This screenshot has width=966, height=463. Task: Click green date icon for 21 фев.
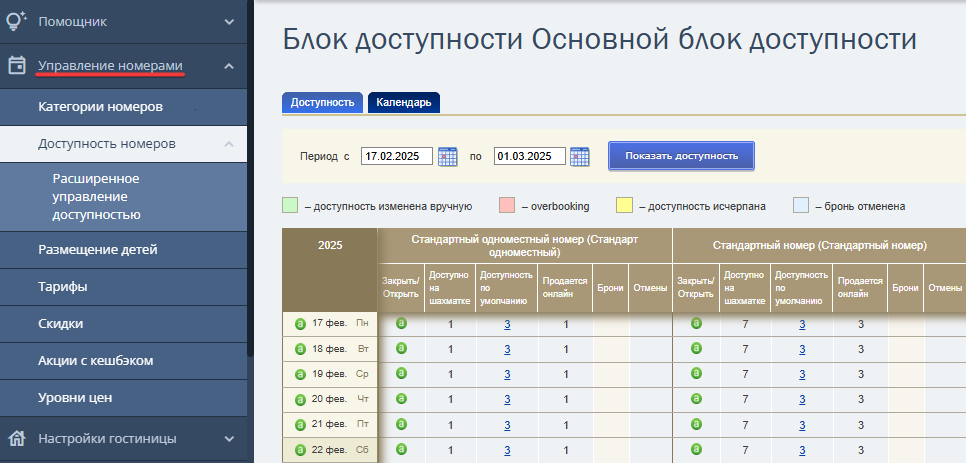(301, 425)
